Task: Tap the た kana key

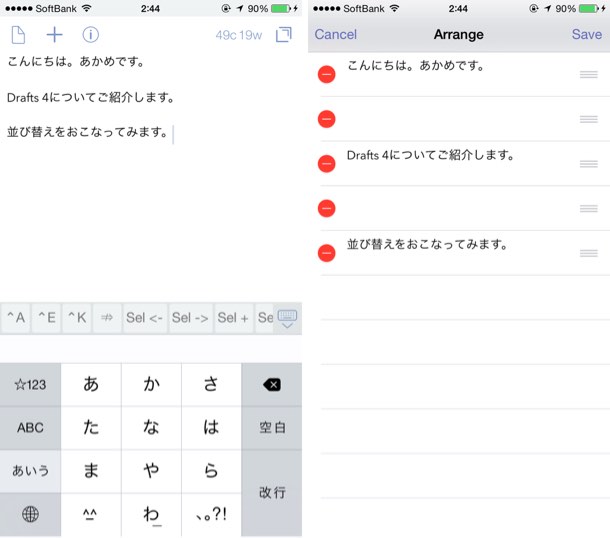Action: point(91,428)
